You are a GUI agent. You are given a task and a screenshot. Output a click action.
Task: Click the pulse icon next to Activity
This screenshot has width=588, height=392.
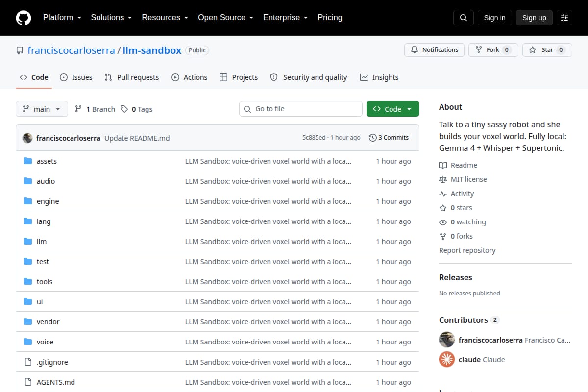pos(443,194)
